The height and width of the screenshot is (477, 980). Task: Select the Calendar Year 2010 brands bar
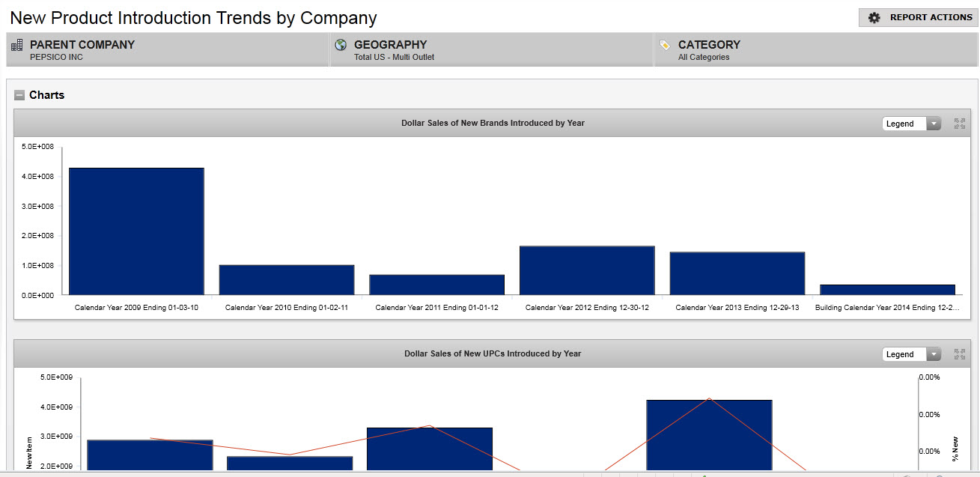[x=287, y=279]
